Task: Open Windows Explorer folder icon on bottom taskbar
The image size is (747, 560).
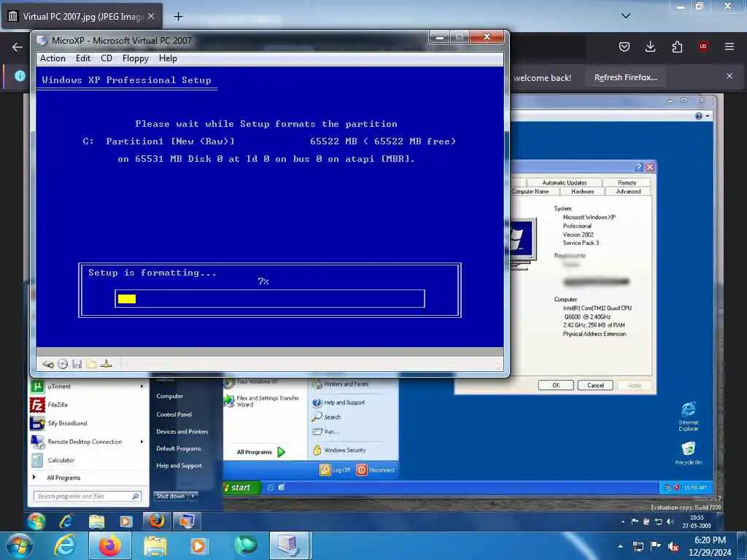Action: tap(155, 547)
